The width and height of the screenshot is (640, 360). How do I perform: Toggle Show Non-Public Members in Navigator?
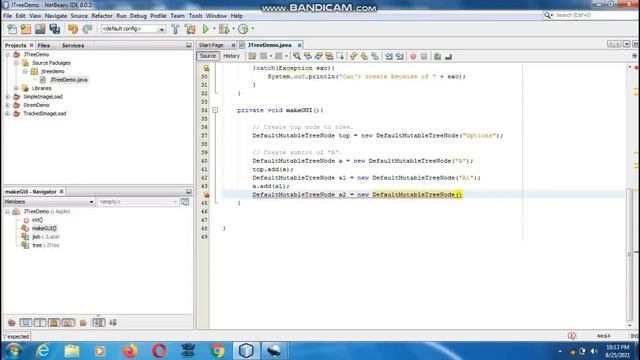(54, 322)
